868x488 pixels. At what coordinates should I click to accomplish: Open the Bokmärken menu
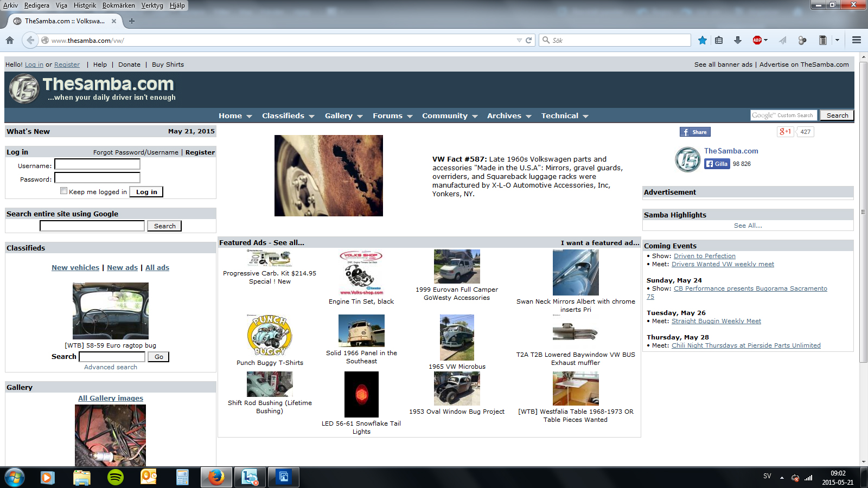[x=118, y=5]
